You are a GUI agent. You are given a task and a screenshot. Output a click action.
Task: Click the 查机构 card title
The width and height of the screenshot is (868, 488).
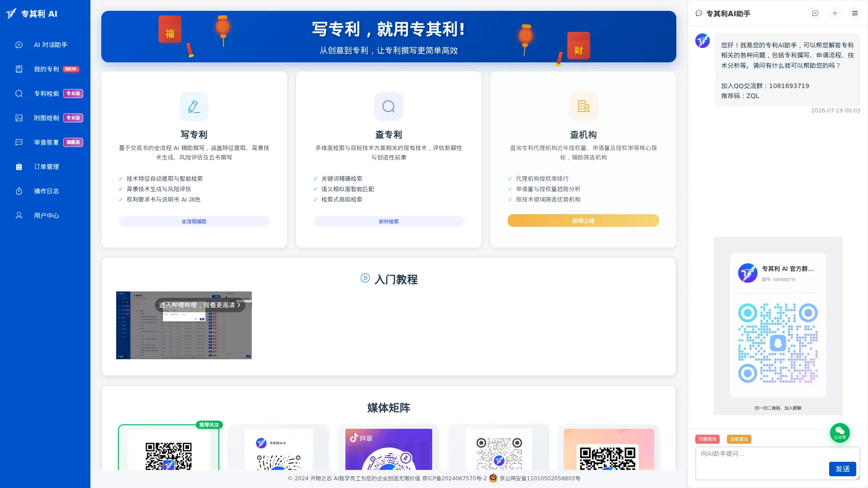tap(583, 135)
